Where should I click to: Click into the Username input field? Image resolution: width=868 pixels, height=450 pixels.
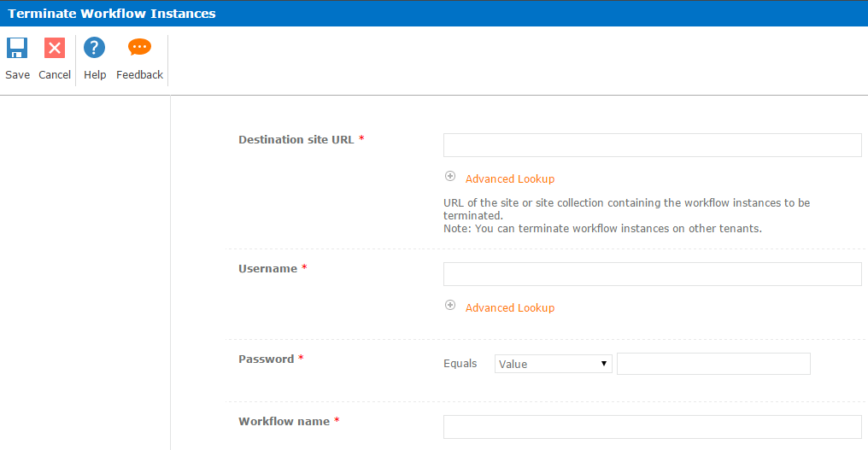tap(652, 274)
